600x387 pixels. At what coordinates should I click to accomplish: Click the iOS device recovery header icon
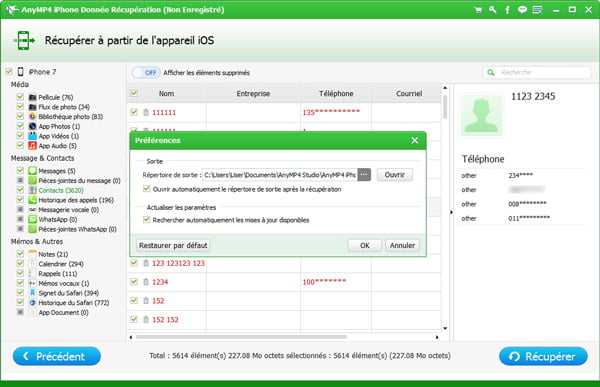[x=24, y=40]
